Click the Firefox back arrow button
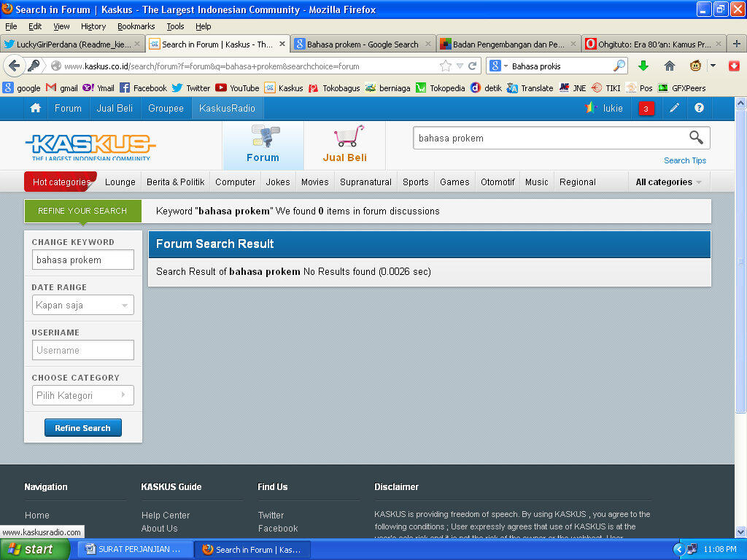Viewport: 747px width, 560px height. click(15, 66)
